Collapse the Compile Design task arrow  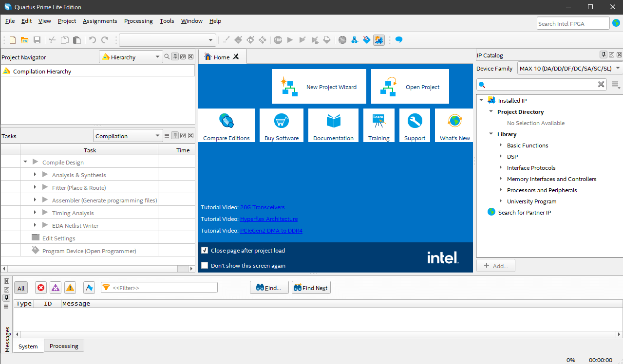25,162
